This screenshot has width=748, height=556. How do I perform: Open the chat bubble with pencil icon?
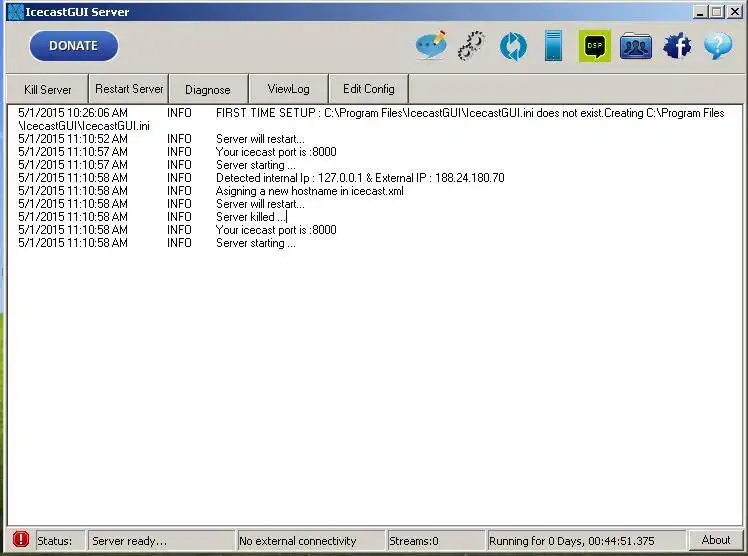(431, 46)
